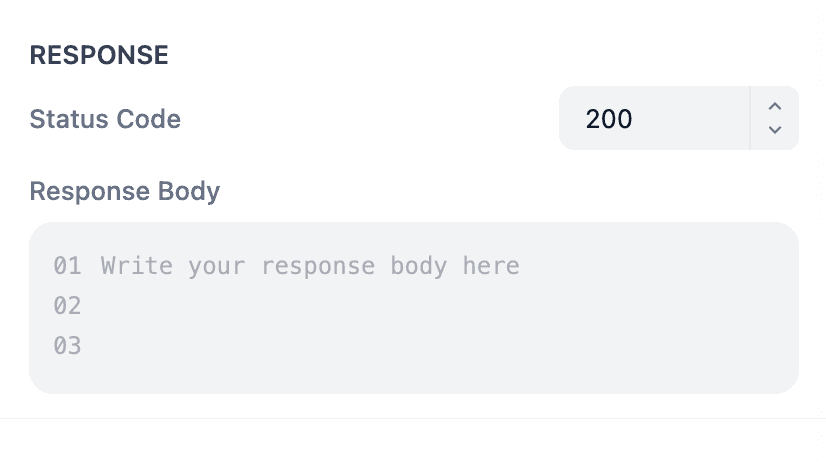
Task: Focus the Response Body text area
Action: tap(414, 308)
